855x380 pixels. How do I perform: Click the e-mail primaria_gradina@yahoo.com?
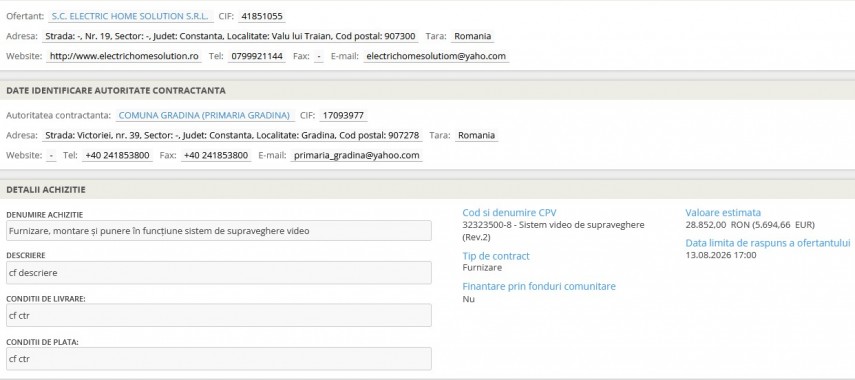(357, 155)
